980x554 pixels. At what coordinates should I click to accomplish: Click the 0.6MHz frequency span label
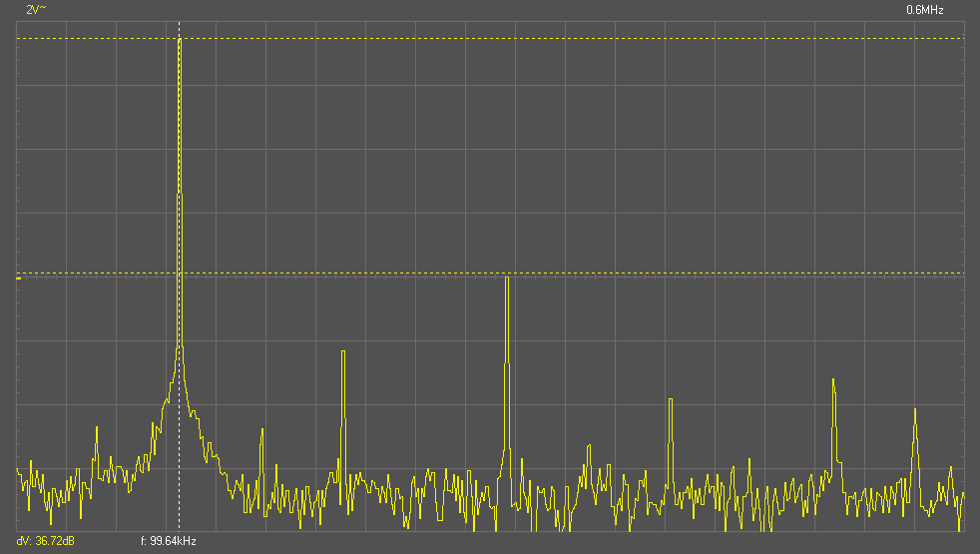(924, 9)
